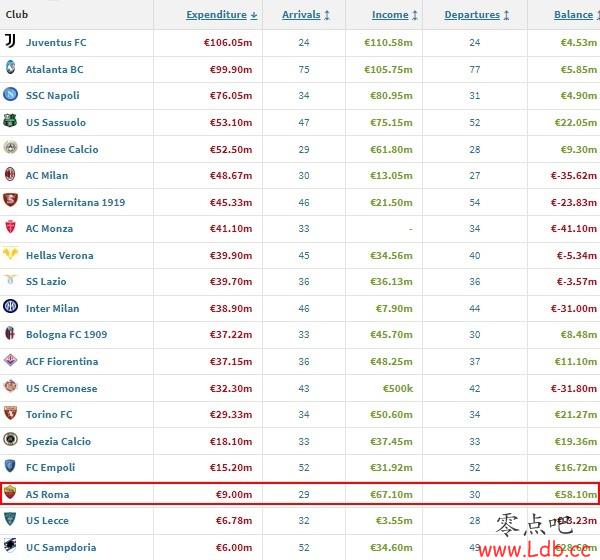Click Torino FC income €50.60m
Viewport: 600px width, 560px height.
[391, 415]
